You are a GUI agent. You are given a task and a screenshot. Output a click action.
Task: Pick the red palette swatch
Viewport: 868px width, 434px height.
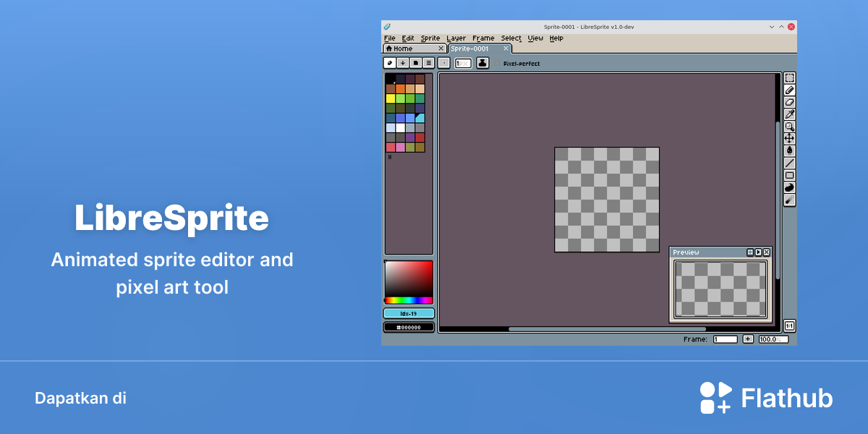(x=420, y=137)
